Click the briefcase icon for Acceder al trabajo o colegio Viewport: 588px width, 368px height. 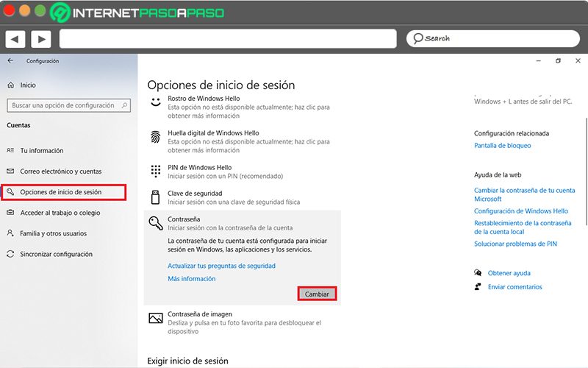tap(10, 213)
